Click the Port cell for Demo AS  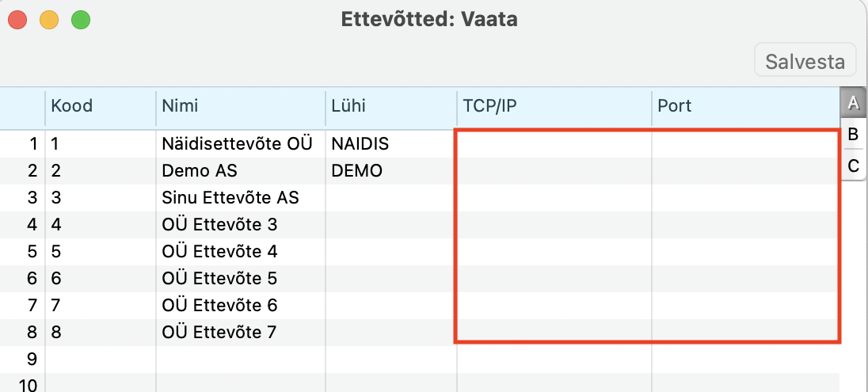click(x=744, y=171)
